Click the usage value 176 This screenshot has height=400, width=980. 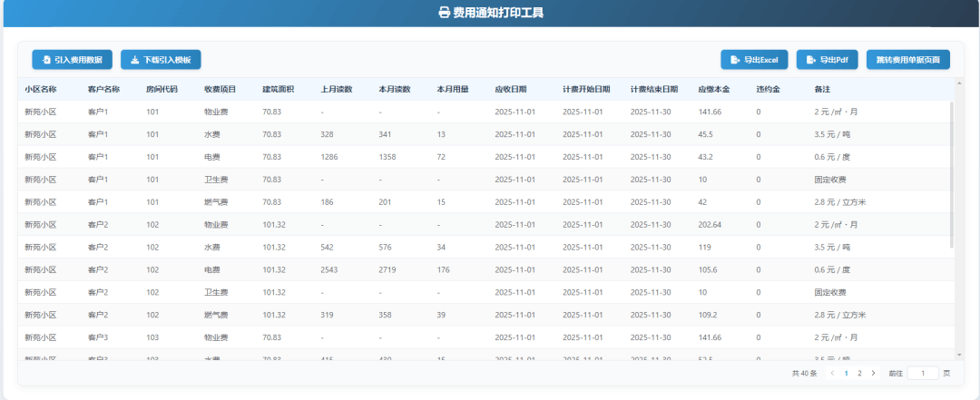point(443,269)
